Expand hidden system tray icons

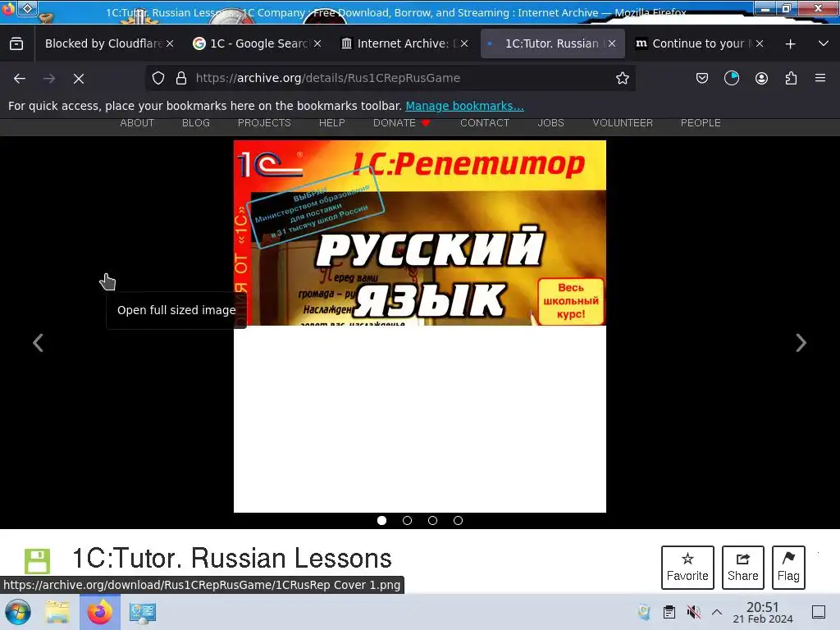pos(717,612)
